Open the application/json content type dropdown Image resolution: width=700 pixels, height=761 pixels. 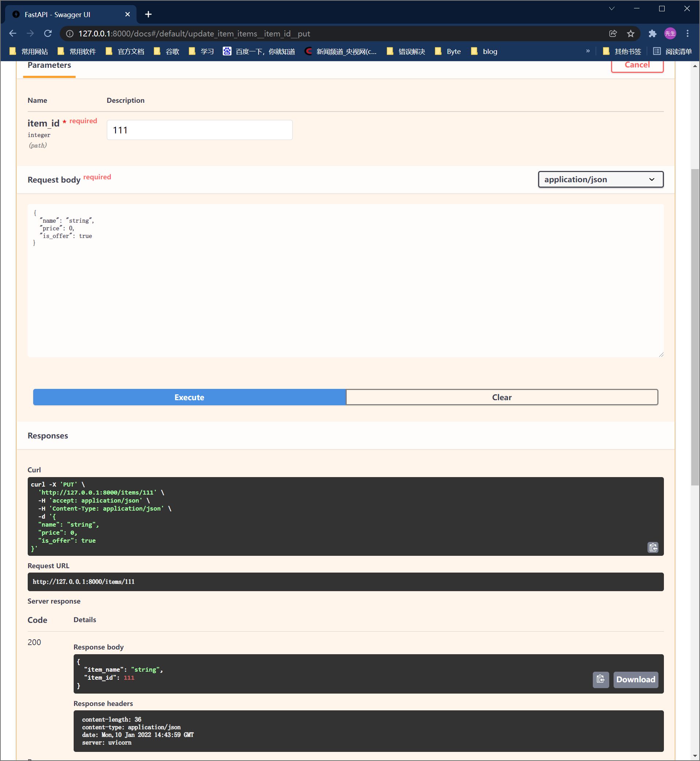pos(600,179)
